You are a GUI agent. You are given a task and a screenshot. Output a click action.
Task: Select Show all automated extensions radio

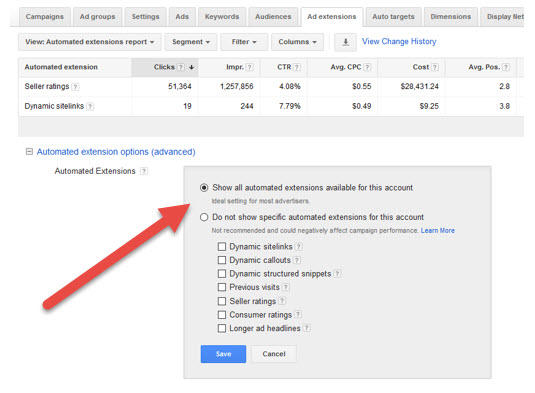click(204, 188)
